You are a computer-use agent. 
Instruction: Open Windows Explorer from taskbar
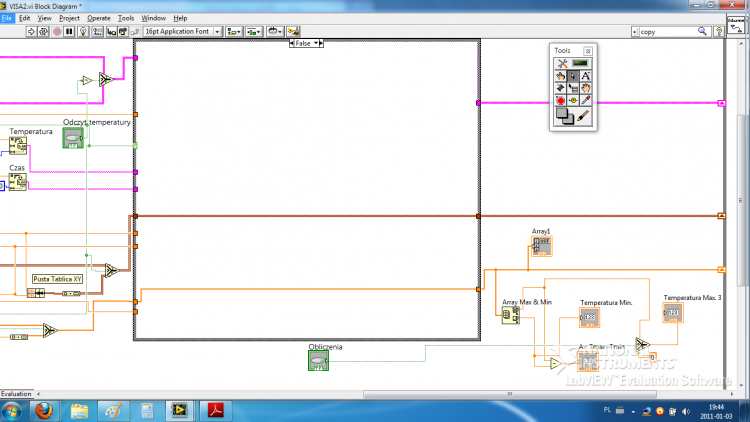coord(79,411)
